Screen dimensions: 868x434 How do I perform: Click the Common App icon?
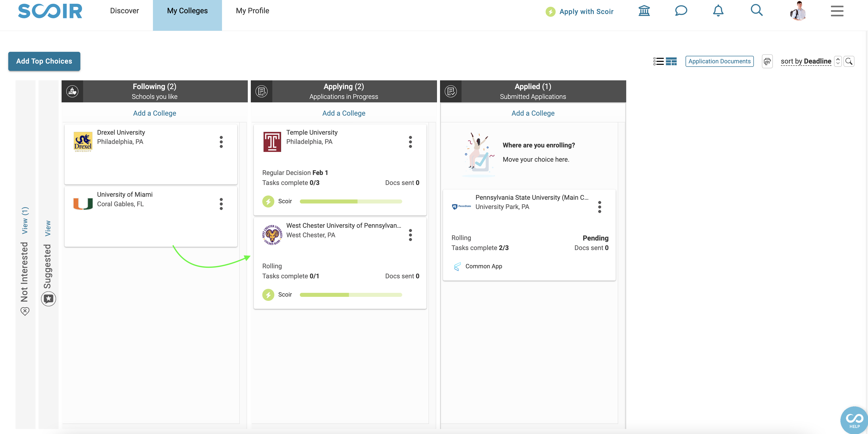pyautogui.click(x=457, y=267)
